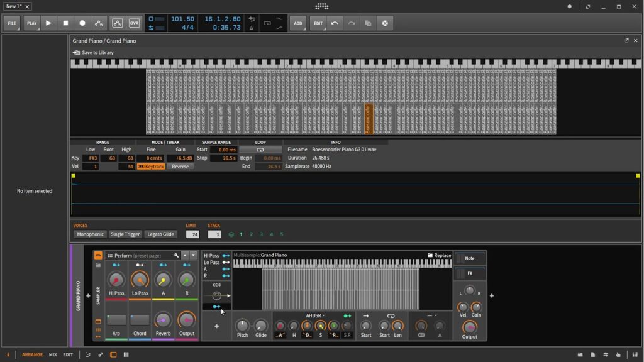This screenshot has height=362, width=644.
Task: Click the next preset page arrow
Action: coord(192,255)
